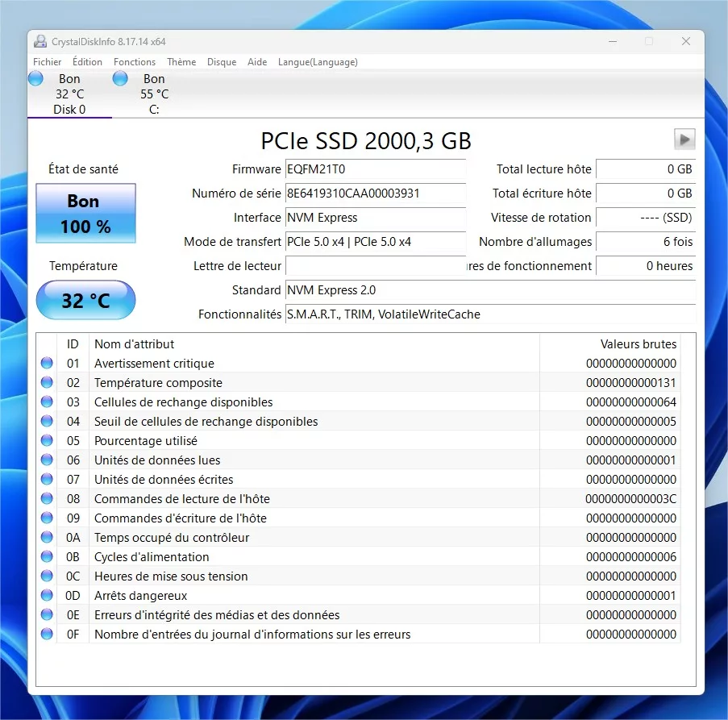Select the C: drive tab
Image resolution: width=728 pixels, height=720 pixels.
[154, 94]
